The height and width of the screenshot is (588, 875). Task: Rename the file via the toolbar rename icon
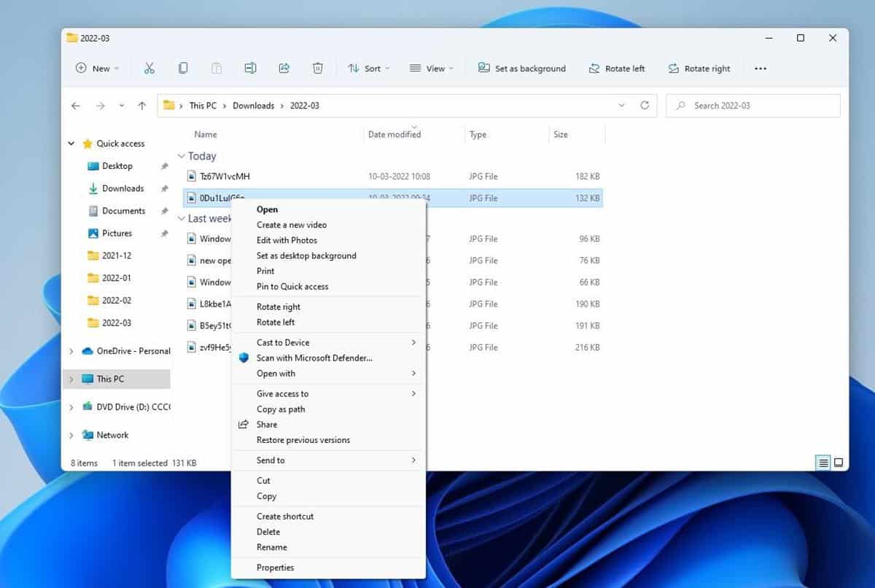click(x=250, y=68)
